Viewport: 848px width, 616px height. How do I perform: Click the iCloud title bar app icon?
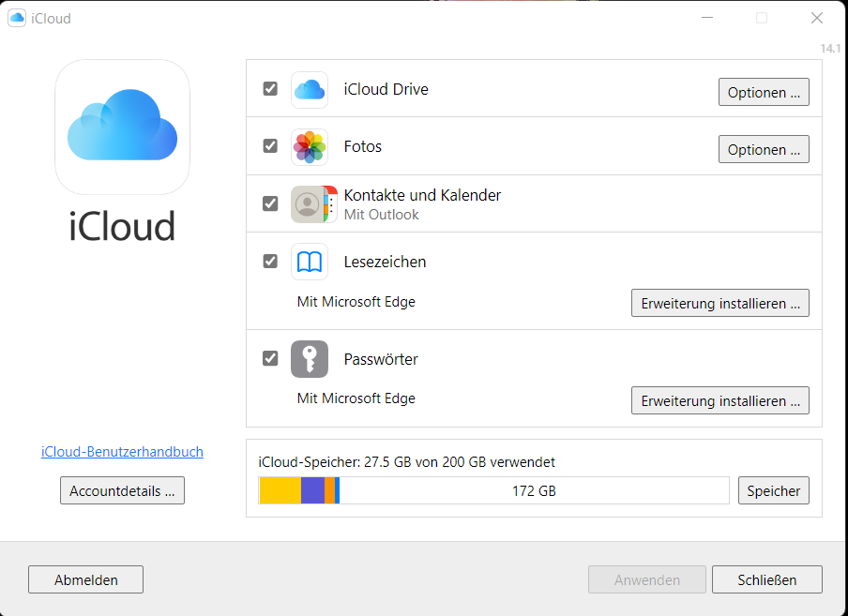(x=17, y=18)
